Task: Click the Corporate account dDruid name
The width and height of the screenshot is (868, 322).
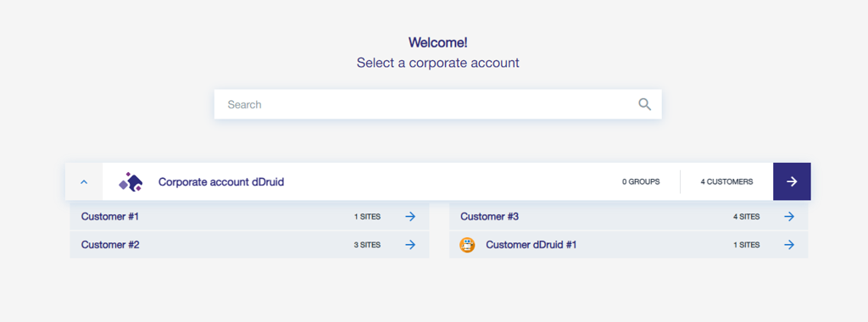Action: pyautogui.click(x=221, y=181)
